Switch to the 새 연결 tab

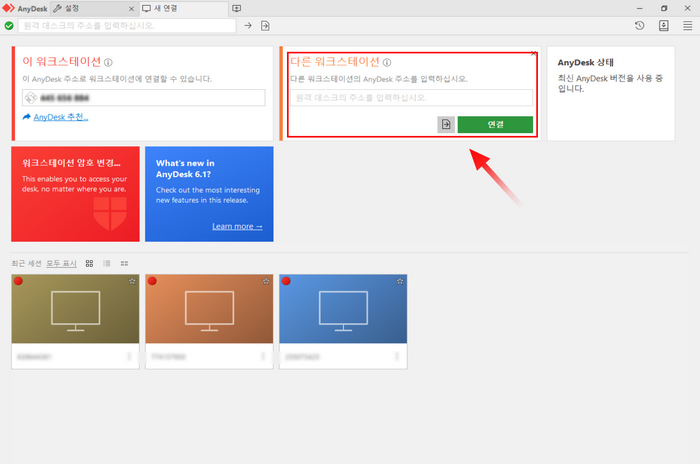click(183, 8)
